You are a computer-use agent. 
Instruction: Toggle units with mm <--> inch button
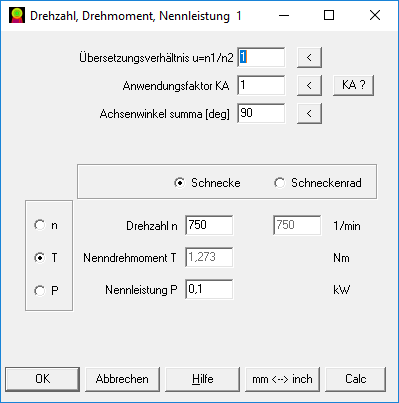click(x=282, y=379)
